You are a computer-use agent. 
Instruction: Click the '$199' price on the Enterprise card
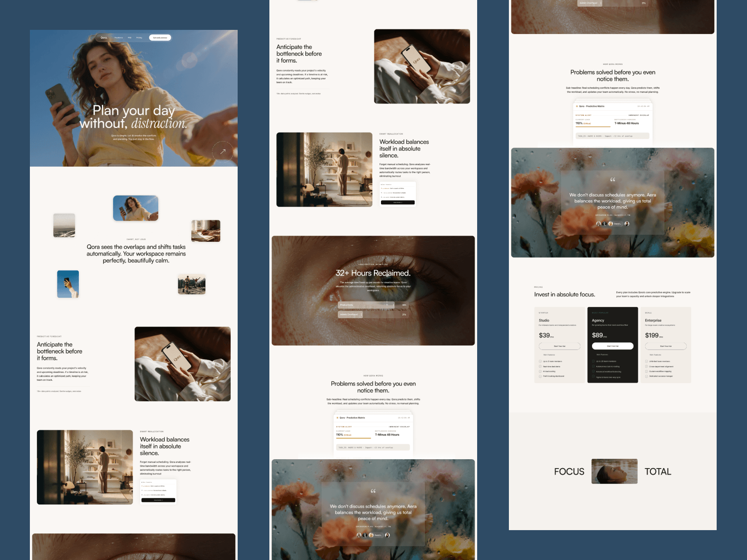(x=652, y=335)
